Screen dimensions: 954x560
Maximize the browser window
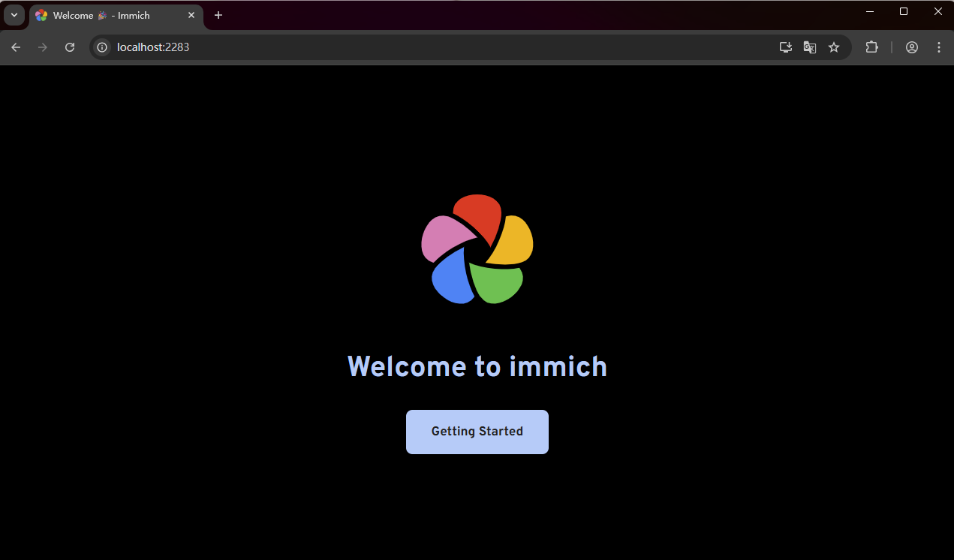[904, 11]
